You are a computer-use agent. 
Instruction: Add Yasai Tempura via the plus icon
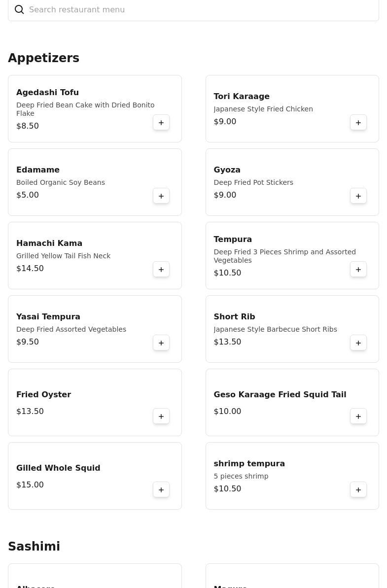(161, 343)
